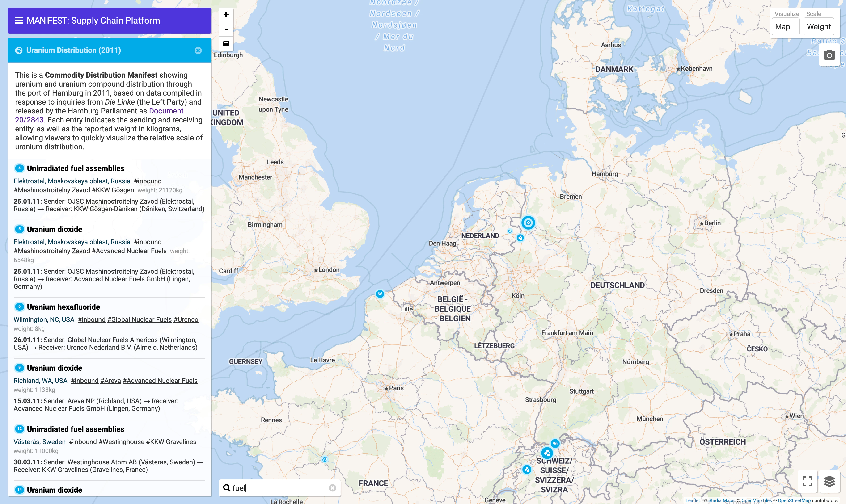The image size is (846, 504).
Task: Click number badge 6 of Uranium hexafluoride
Action: coord(19,307)
